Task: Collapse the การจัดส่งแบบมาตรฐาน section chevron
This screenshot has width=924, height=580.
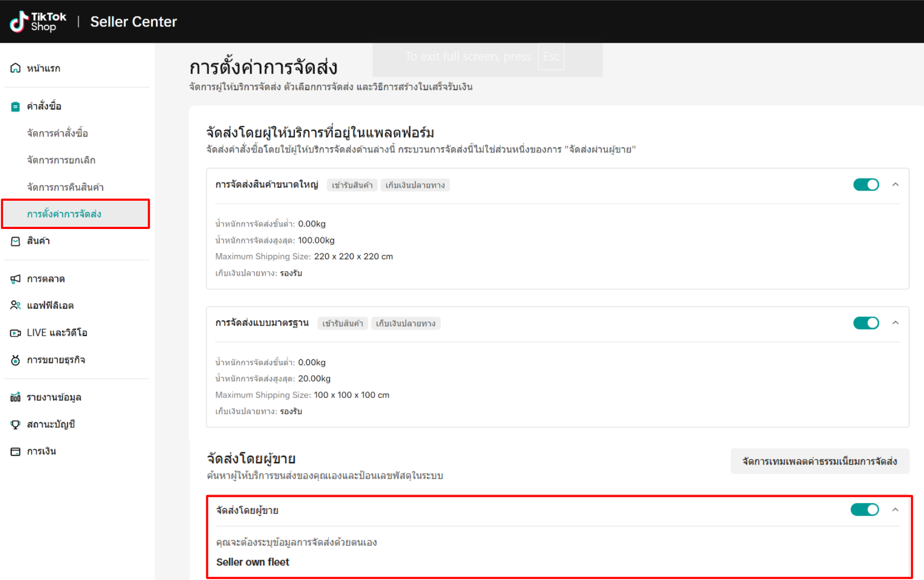Action: click(x=895, y=323)
